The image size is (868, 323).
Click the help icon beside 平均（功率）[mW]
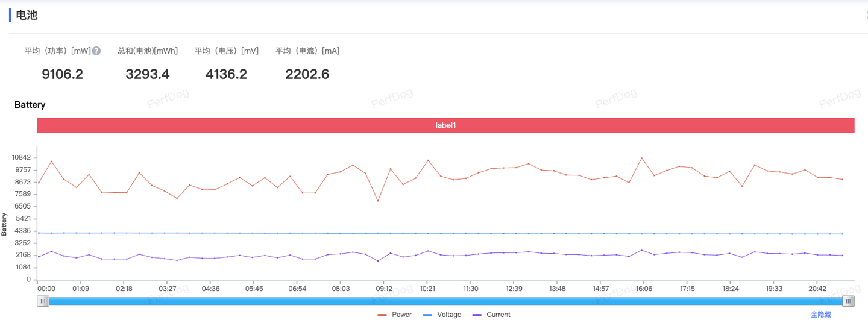click(x=96, y=51)
